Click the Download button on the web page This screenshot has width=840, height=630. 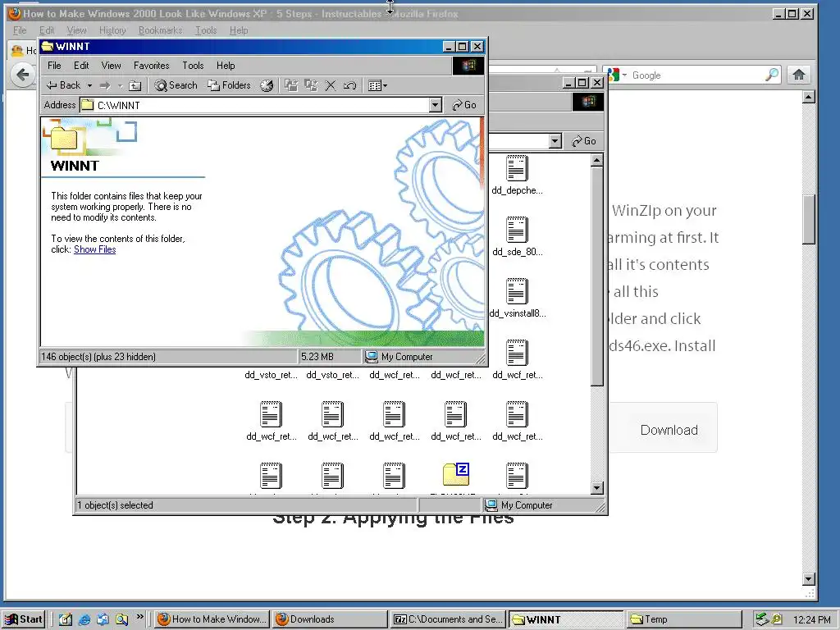(x=669, y=430)
